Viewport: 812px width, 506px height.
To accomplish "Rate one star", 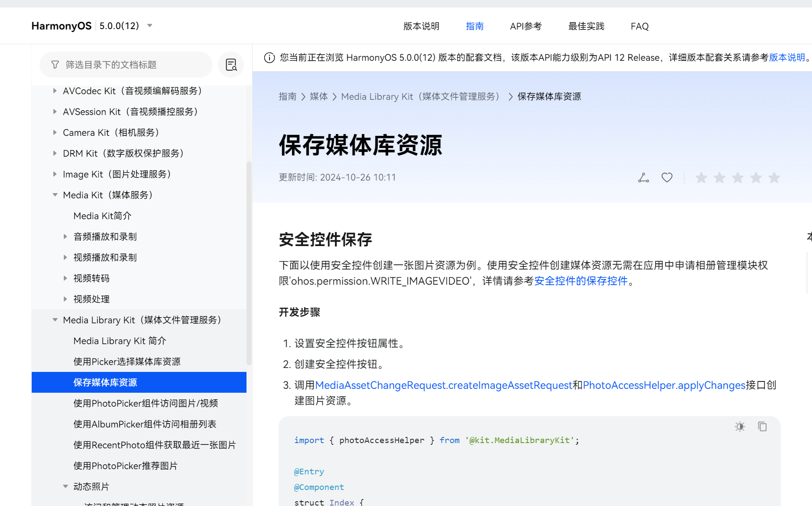I will coord(701,177).
